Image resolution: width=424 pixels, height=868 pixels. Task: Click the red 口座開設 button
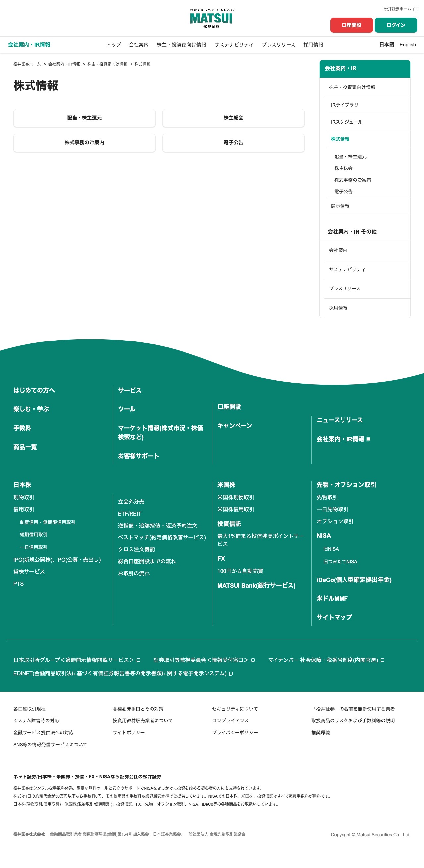pyautogui.click(x=351, y=25)
